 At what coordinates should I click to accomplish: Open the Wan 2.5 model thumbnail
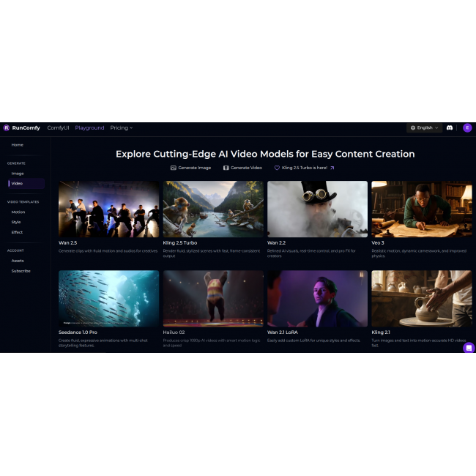tap(108, 209)
